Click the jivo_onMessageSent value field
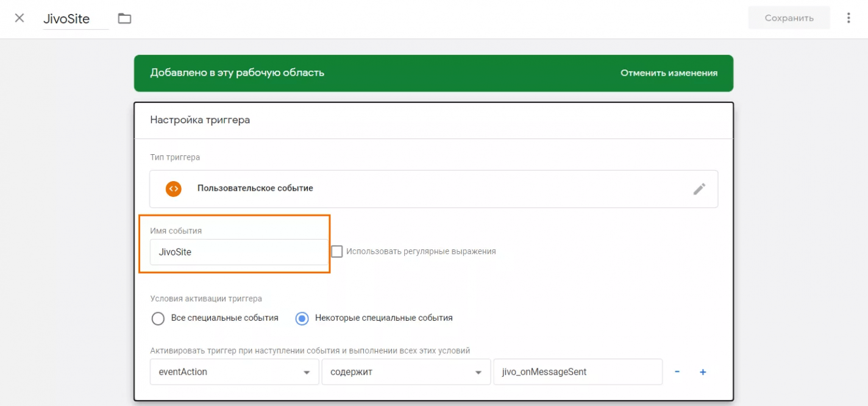The width and height of the screenshot is (868, 406). [578, 372]
